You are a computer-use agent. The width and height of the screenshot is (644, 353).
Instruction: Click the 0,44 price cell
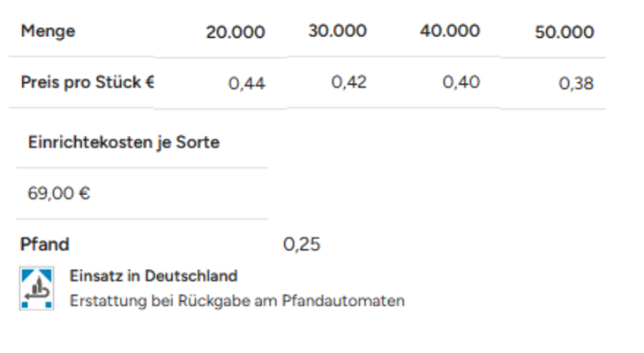click(x=247, y=84)
